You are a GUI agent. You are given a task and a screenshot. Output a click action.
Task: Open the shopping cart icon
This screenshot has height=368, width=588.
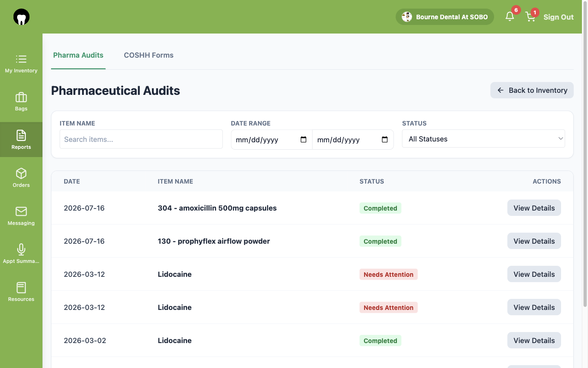530,17
